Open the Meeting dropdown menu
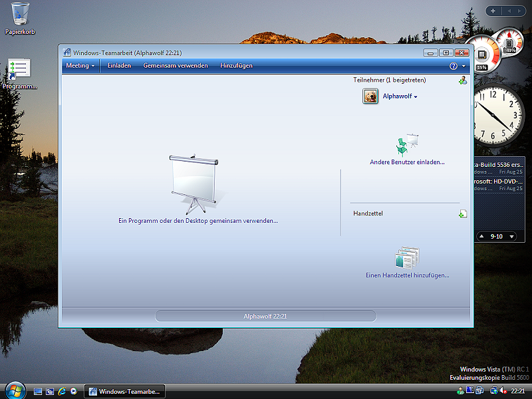The width and height of the screenshot is (532, 399). click(x=80, y=66)
